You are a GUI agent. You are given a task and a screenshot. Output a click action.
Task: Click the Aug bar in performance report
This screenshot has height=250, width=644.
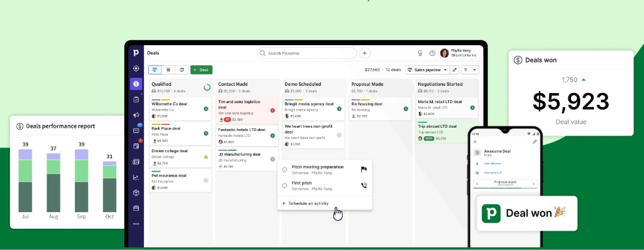(53, 183)
